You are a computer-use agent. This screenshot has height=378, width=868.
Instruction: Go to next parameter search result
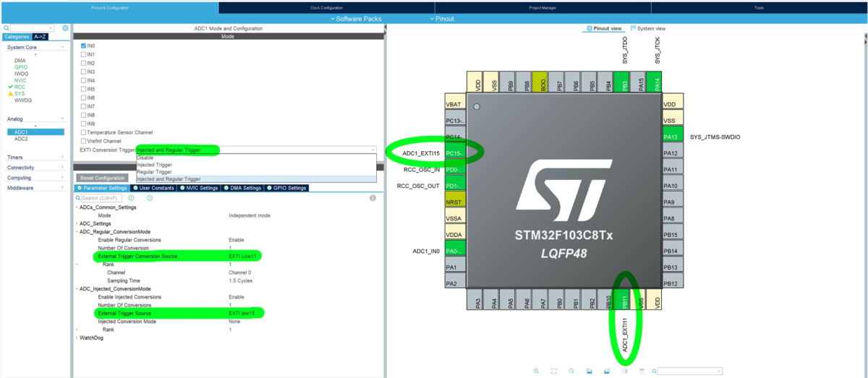(149, 198)
